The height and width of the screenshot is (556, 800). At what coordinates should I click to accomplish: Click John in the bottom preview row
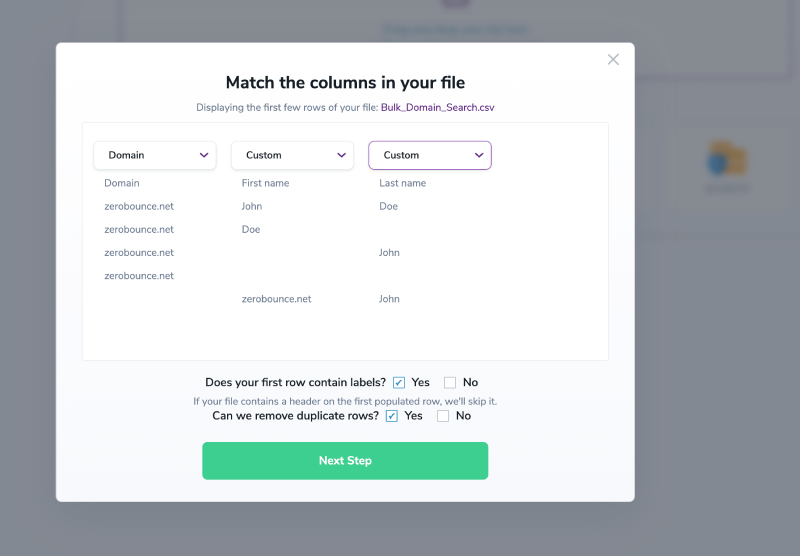coord(389,299)
